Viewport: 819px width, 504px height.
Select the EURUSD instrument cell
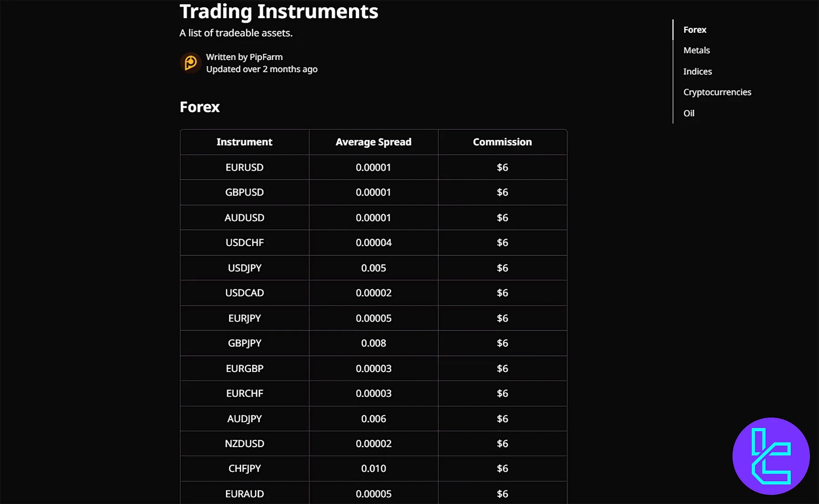pyautogui.click(x=244, y=167)
